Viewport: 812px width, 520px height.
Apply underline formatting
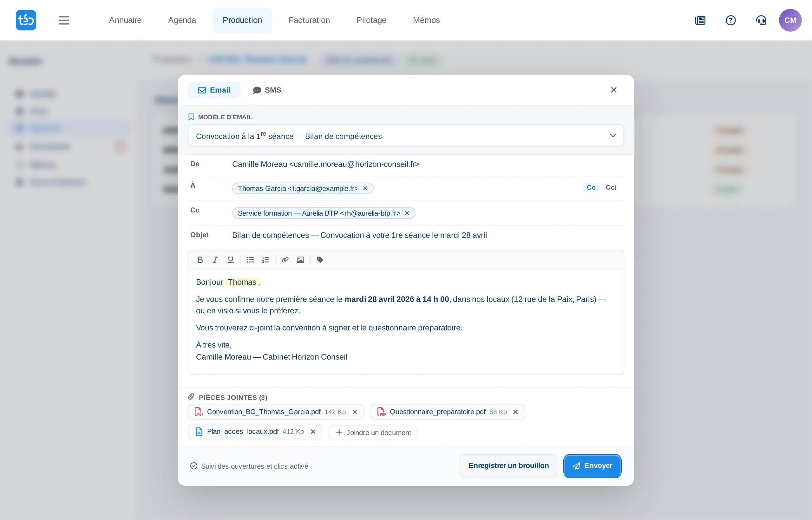coord(230,260)
